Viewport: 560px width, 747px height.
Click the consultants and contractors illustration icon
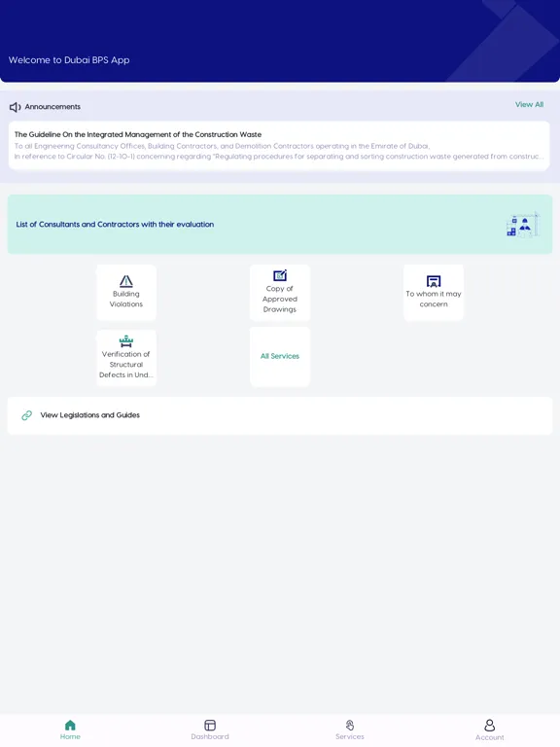(x=523, y=225)
